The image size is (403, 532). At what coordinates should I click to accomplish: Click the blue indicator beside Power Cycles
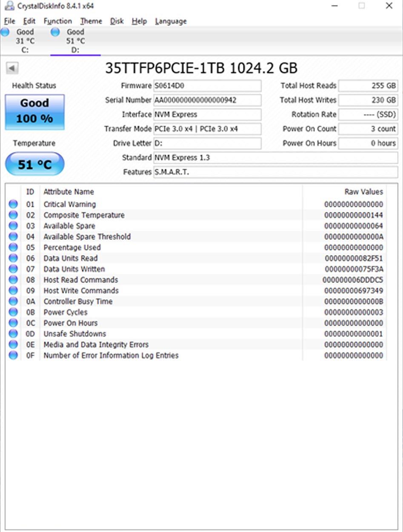pyautogui.click(x=13, y=312)
